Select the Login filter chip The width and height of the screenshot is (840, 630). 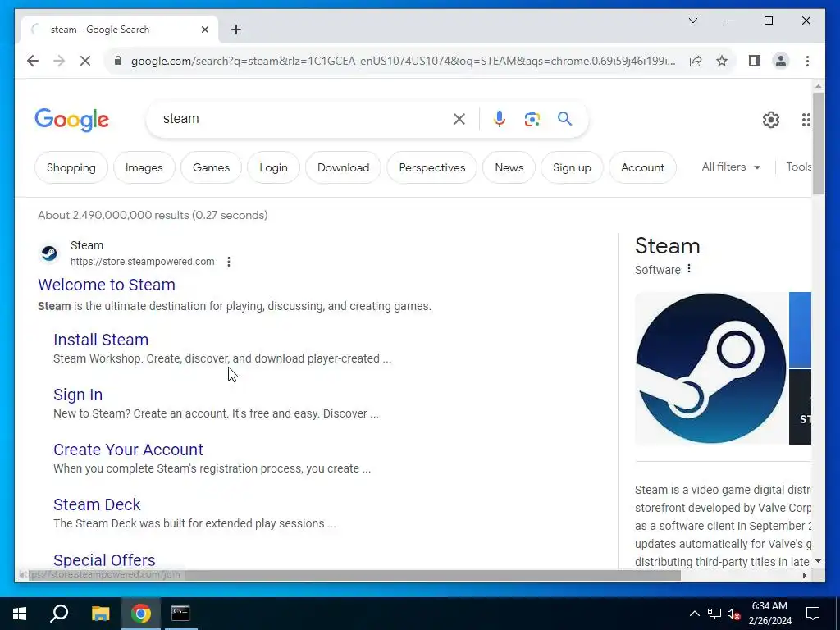[x=273, y=167]
